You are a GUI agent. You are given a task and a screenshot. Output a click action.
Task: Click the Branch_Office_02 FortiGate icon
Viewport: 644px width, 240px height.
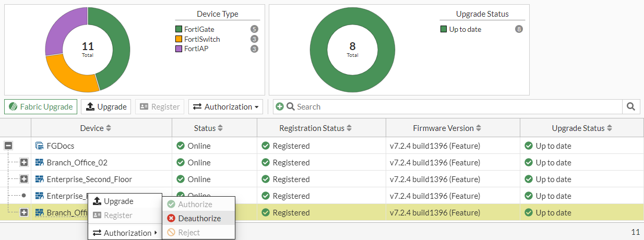39,163
